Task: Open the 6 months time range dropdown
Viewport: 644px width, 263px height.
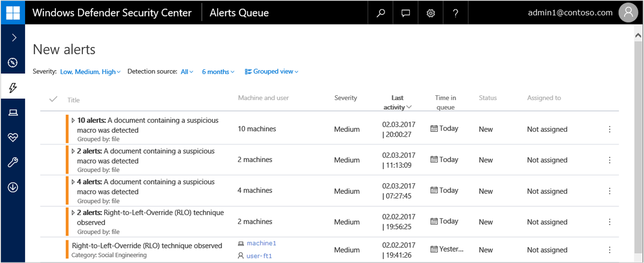Action: [218, 72]
